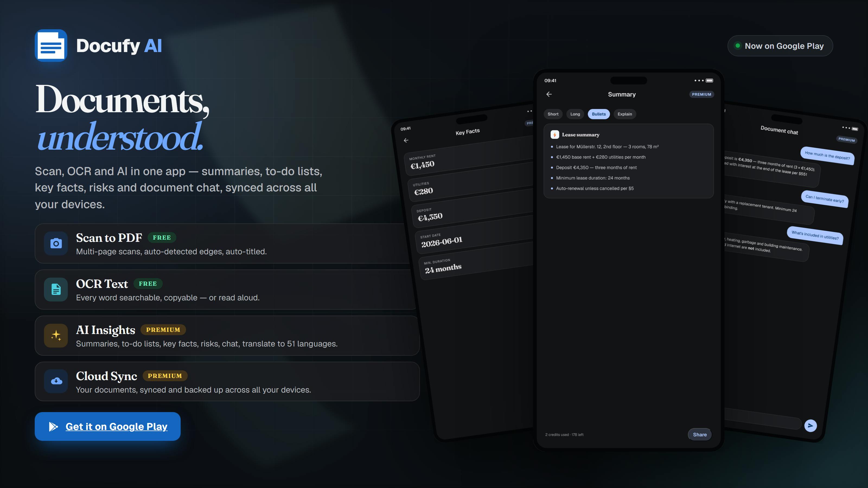The image size is (868, 488).
Task: Click the PREMIUM badge on Summary screen
Action: [x=701, y=94]
